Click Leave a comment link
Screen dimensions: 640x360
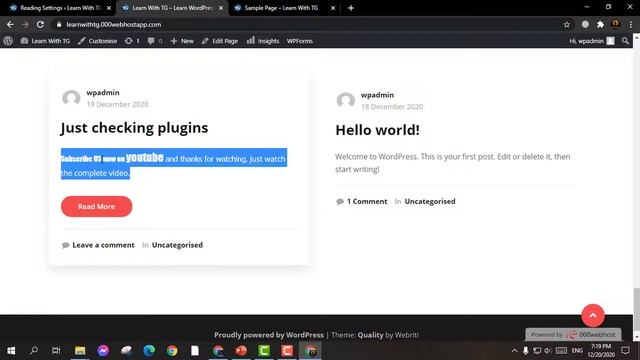coord(103,245)
